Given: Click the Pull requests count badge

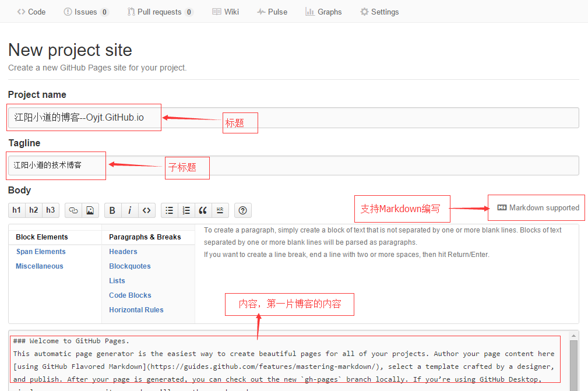Looking at the screenshot, I should click(x=189, y=12).
